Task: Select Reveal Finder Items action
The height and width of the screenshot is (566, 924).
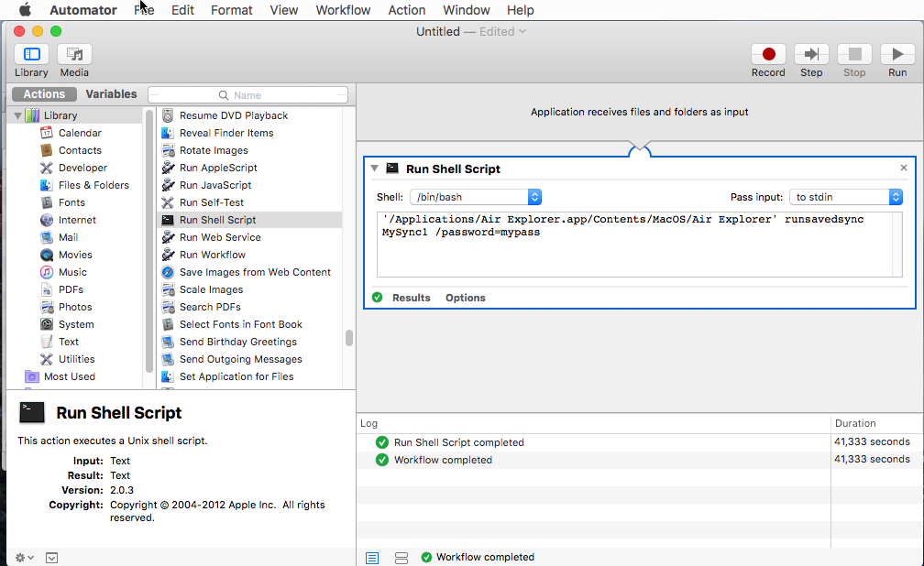Action: coord(226,133)
